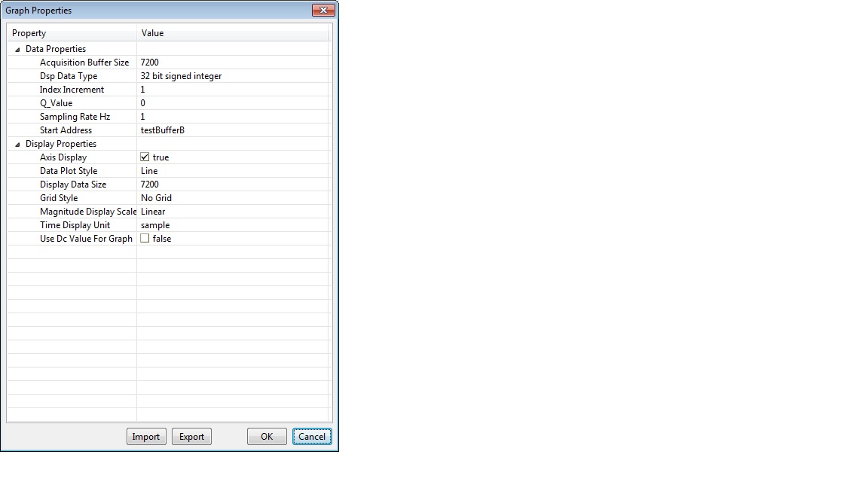Edit the Display Data Size value
The height and width of the screenshot is (488, 868).
[x=234, y=185]
